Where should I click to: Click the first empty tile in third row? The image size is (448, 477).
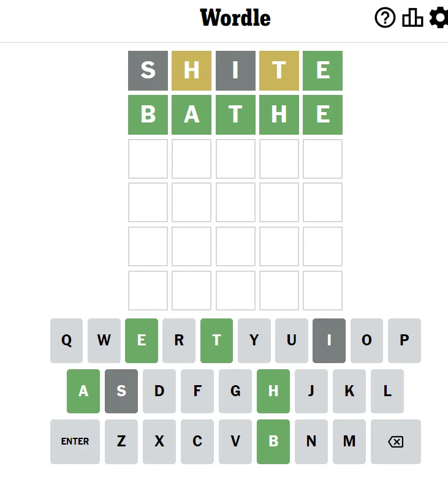[148, 159]
